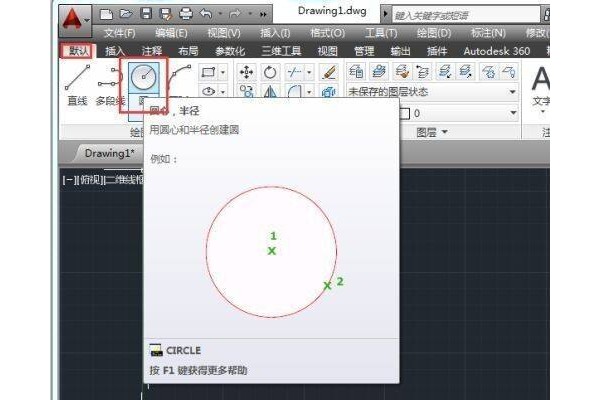This screenshot has width=600, height=400.
Task: Open the Fillet tool dropdown arrow
Action: point(309,91)
